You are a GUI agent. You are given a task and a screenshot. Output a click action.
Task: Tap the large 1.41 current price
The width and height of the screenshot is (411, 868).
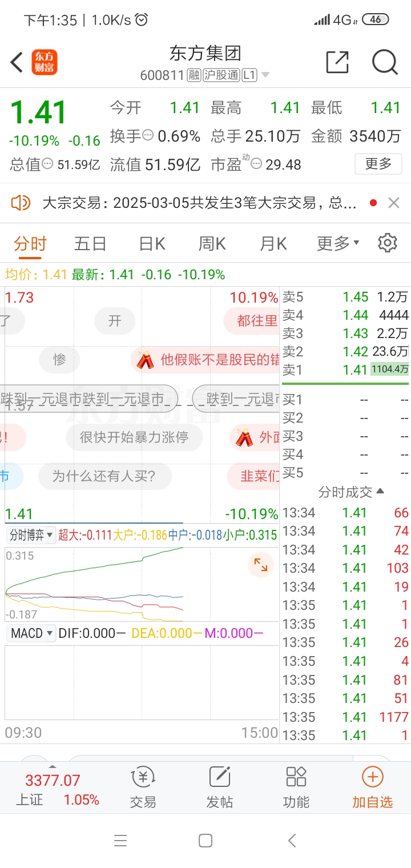(38, 112)
